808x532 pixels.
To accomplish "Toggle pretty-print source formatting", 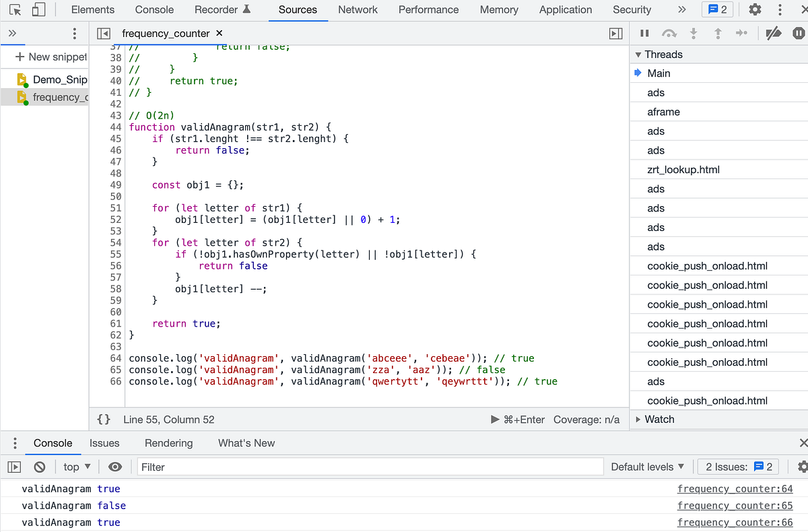I will tap(103, 419).
